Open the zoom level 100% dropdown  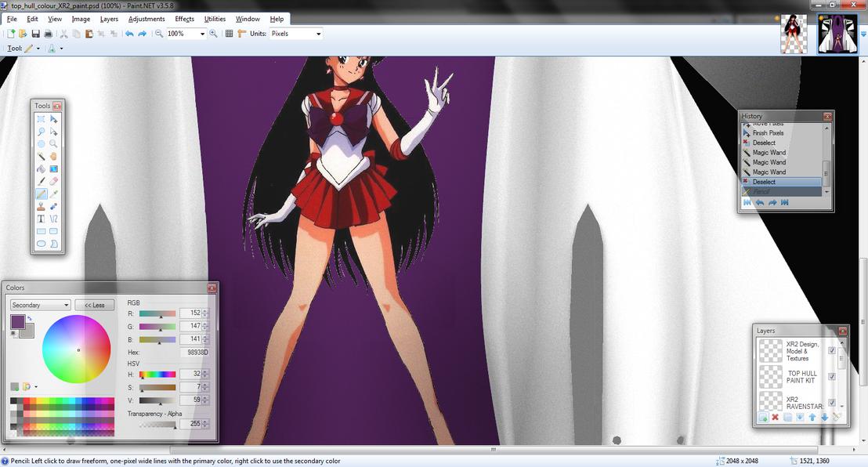[x=202, y=34]
